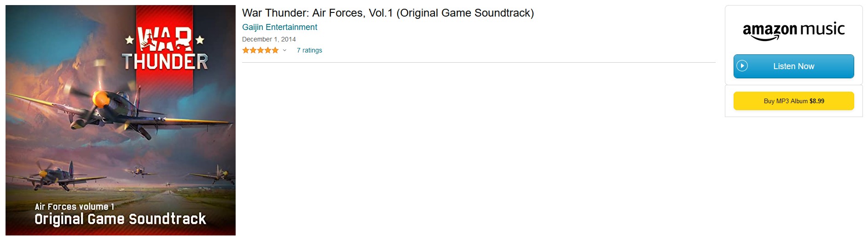Click "Original Game Soundtrack" text on the cover

point(120,219)
